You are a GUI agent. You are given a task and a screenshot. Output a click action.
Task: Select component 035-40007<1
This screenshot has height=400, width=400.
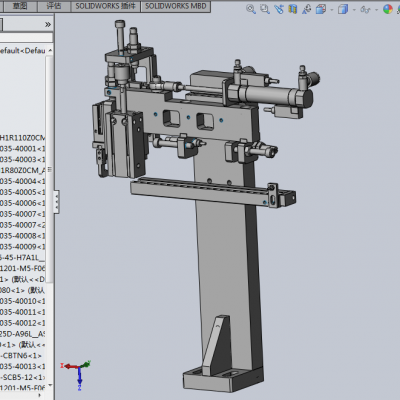point(23,214)
